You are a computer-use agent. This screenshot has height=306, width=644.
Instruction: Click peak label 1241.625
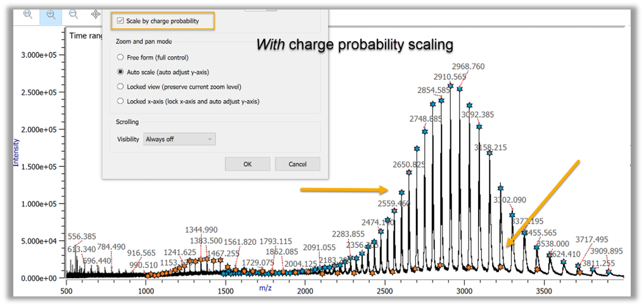coord(180,252)
